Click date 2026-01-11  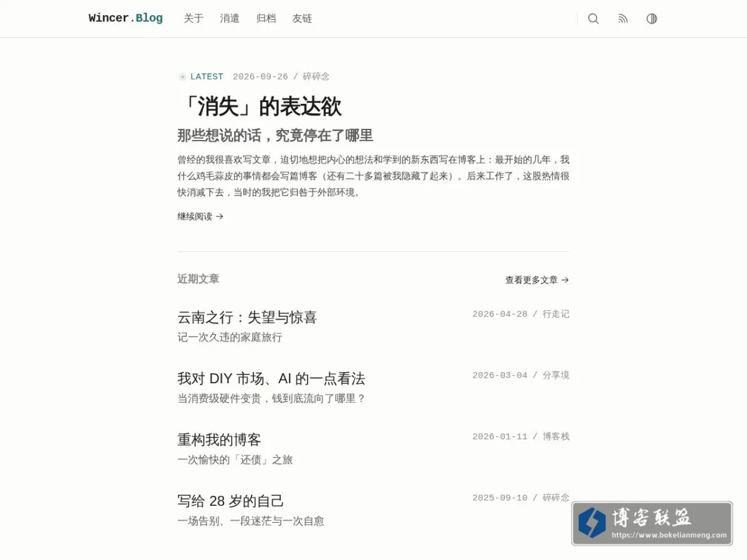(x=500, y=437)
